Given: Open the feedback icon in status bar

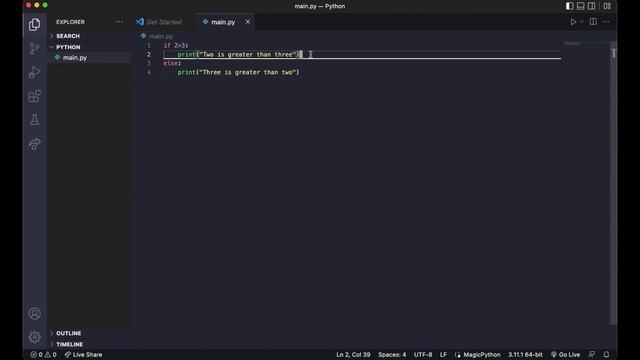Looking at the screenshot, I should 591,355.
